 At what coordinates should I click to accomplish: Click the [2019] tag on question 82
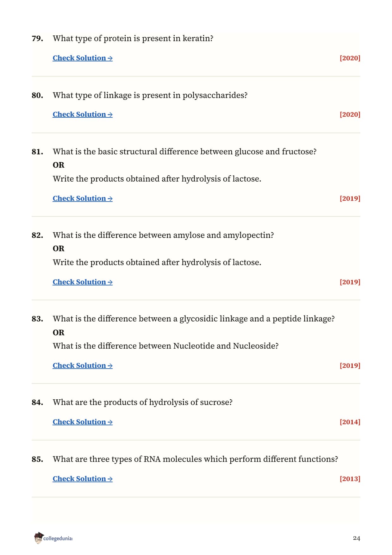tap(350, 282)
